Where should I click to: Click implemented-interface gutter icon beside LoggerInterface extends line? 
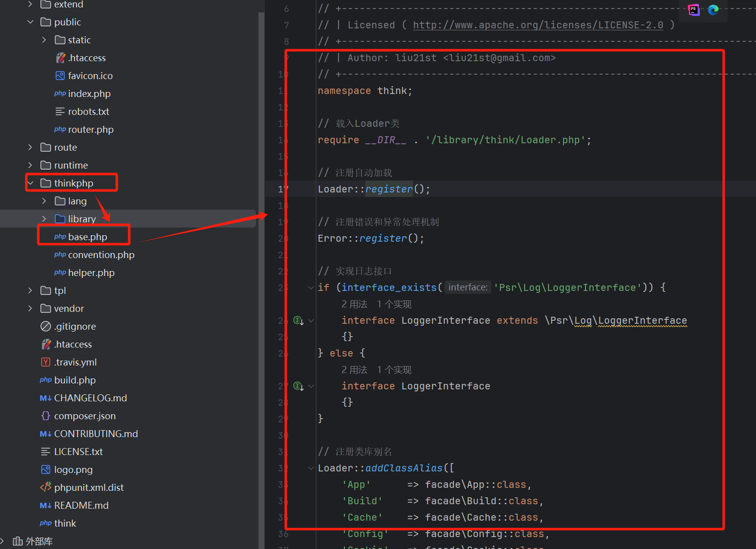[x=298, y=321]
